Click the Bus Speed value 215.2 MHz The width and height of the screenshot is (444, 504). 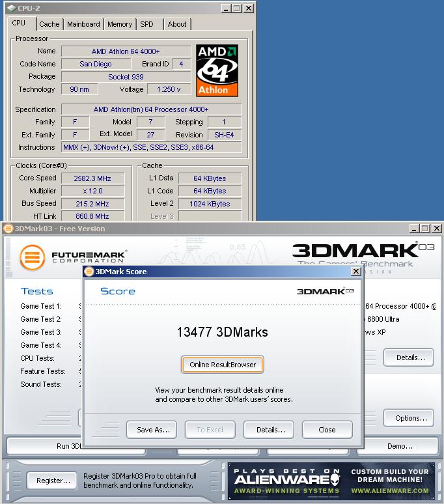coord(92,204)
